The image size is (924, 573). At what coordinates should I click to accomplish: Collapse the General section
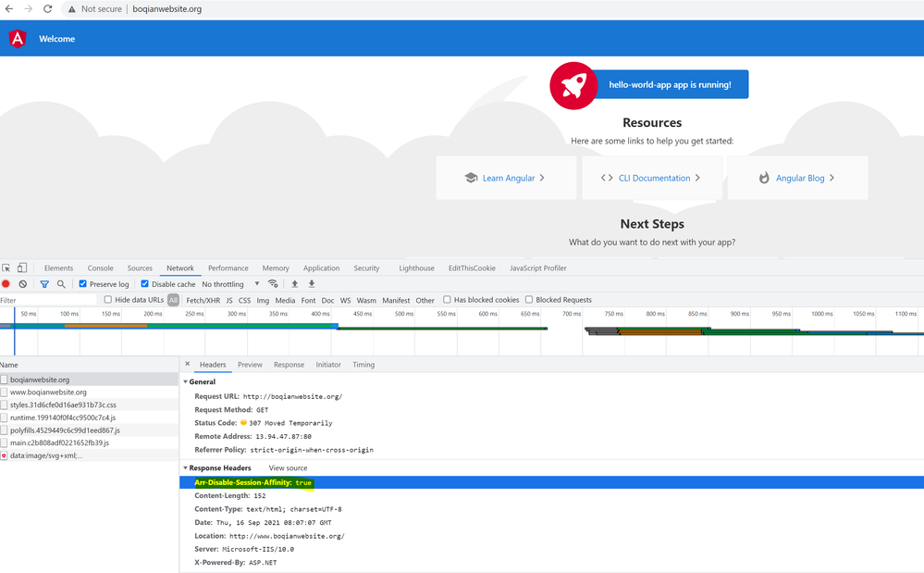[185, 381]
